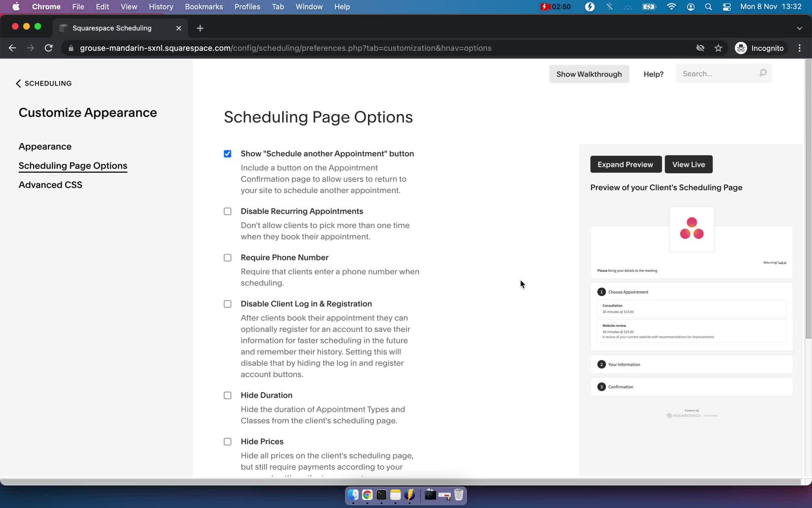Image resolution: width=812 pixels, height=508 pixels.
Task: Expand step 3 Confirmation in preview
Action: pos(691,387)
